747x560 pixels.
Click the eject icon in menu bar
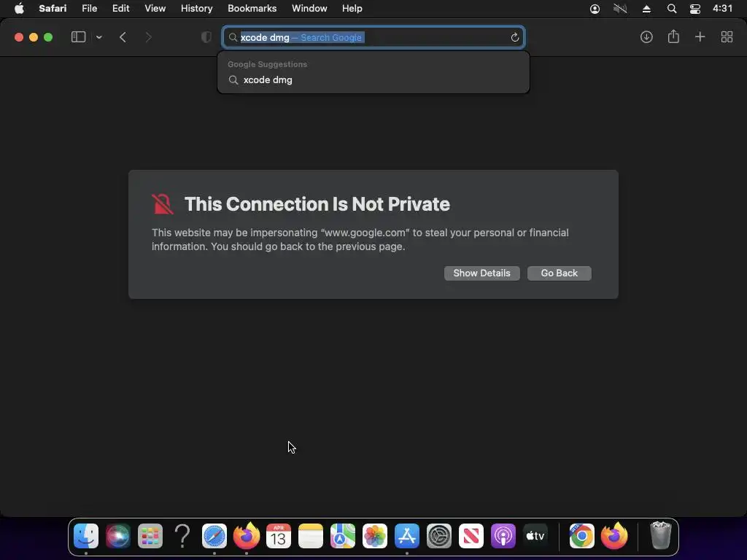click(x=646, y=9)
